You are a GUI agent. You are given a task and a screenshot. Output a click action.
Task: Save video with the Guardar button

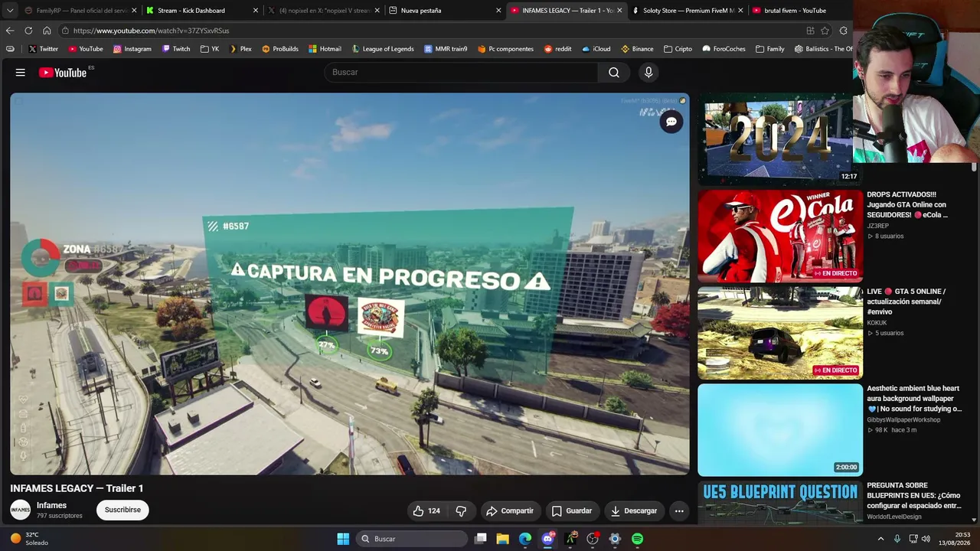click(572, 510)
